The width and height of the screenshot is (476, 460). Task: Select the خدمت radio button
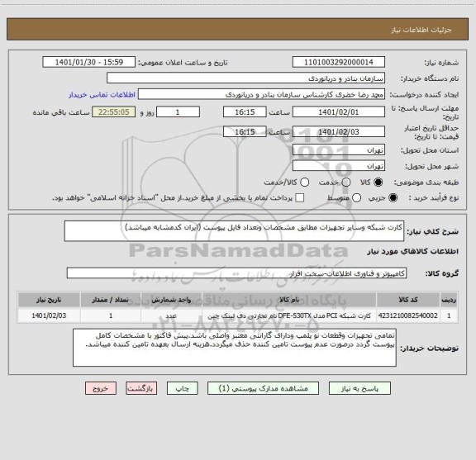pos(346,183)
